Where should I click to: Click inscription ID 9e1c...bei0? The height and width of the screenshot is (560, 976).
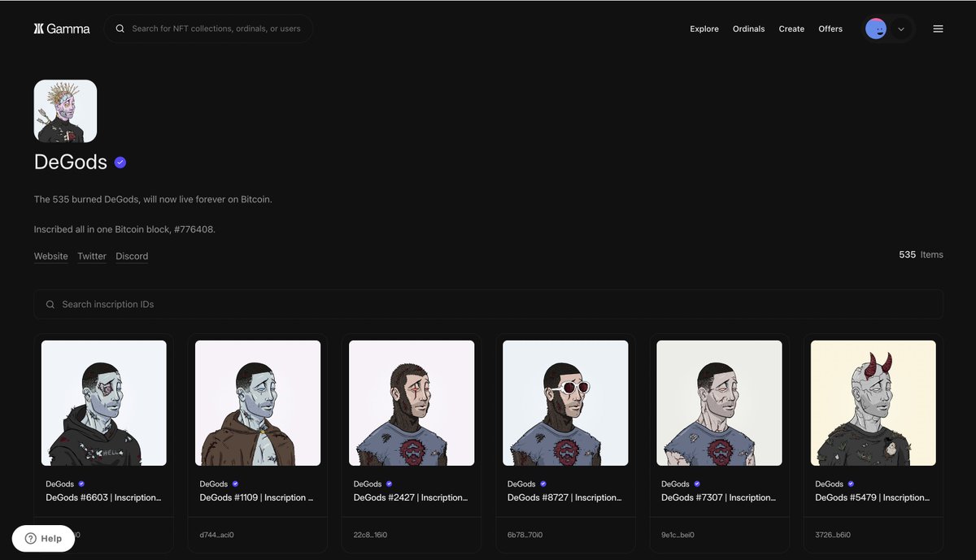pos(678,535)
